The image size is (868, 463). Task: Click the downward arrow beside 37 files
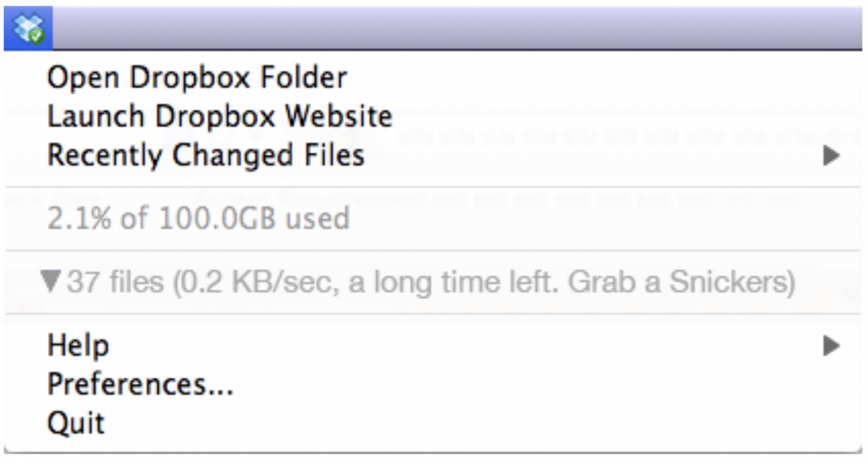click(50, 280)
